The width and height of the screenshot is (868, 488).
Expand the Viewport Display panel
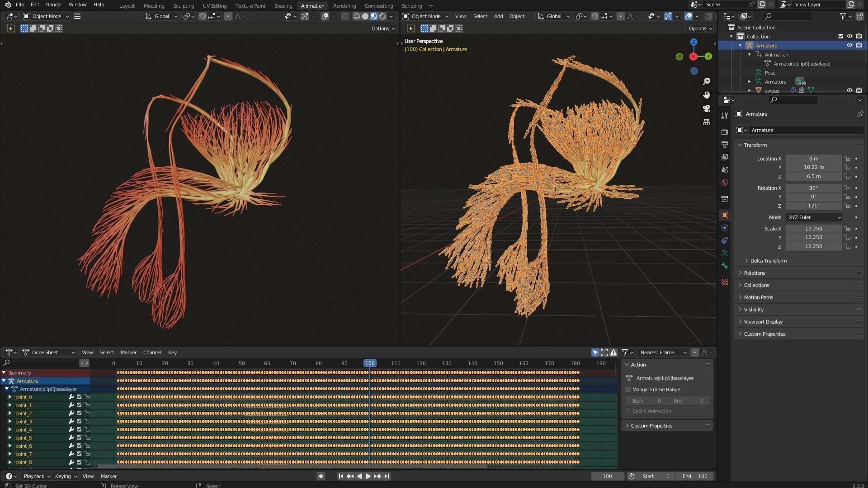pos(799,322)
